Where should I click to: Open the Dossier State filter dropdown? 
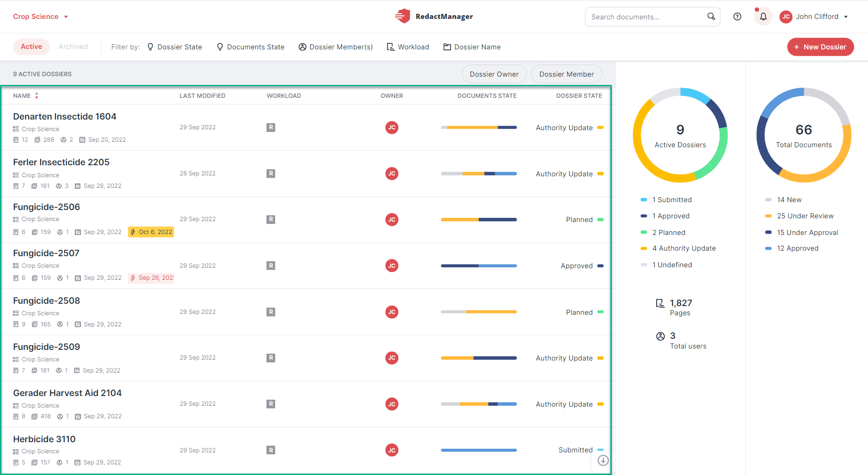[x=175, y=47]
